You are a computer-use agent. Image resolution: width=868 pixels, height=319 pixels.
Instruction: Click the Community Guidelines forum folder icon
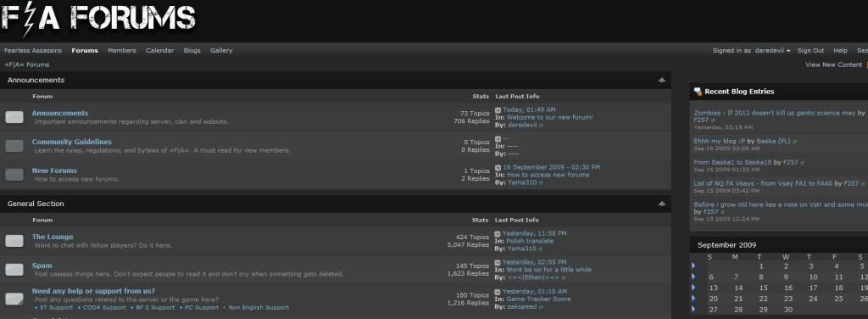pyautogui.click(x=14, y=146)
